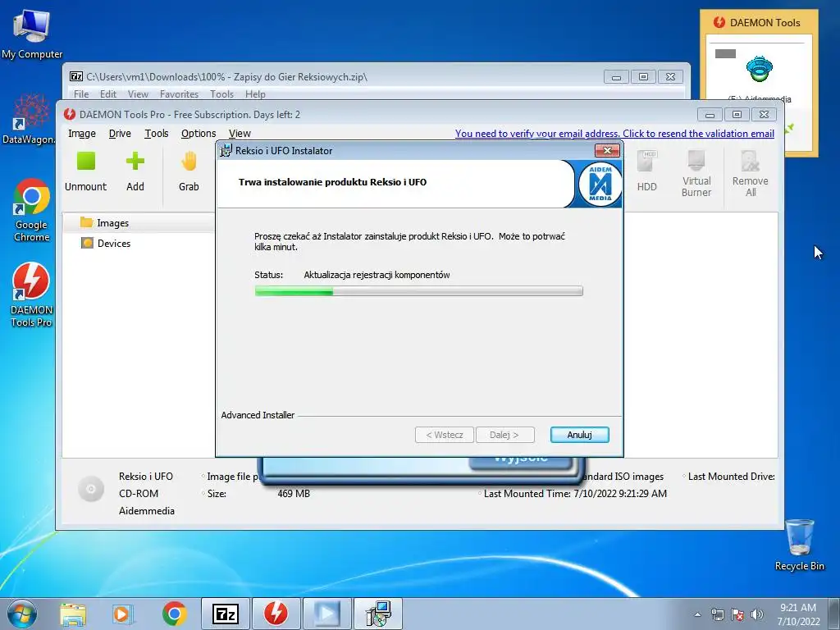Click the DAEMON Tools gadget title
This screenshot has height=630, width=840.
pyautogui.click(x=765, y=22)
